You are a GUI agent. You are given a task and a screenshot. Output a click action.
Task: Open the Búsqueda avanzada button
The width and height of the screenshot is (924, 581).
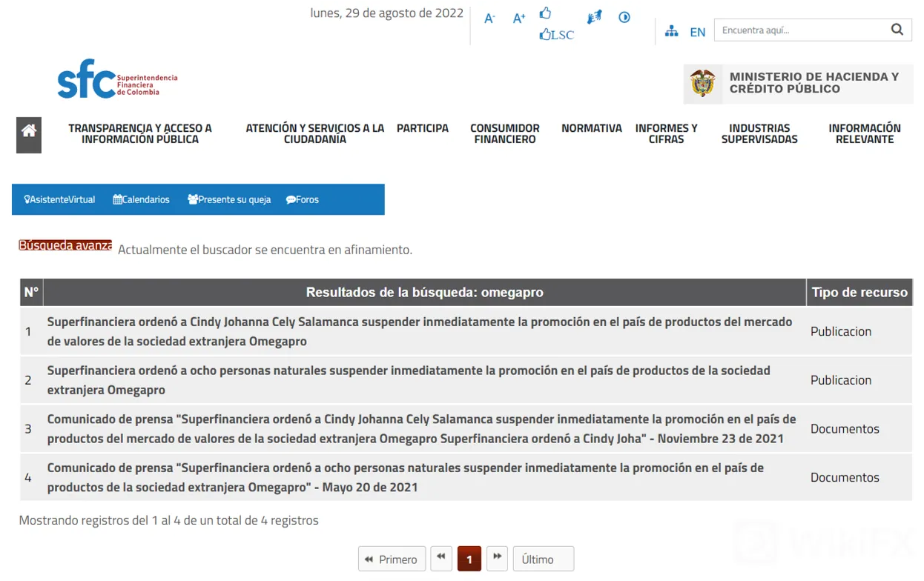tap(65, 245)
